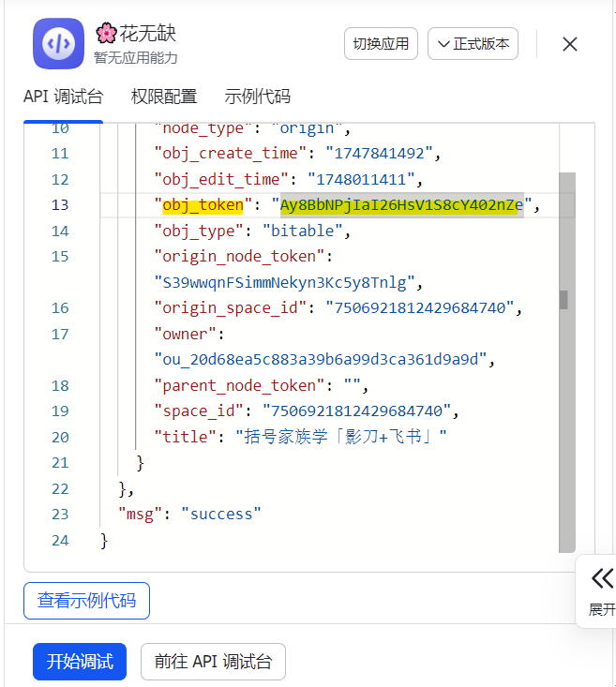Click the 切换应用 button
The height and width of the screenshot is (687, 616).
click(381, 44)
